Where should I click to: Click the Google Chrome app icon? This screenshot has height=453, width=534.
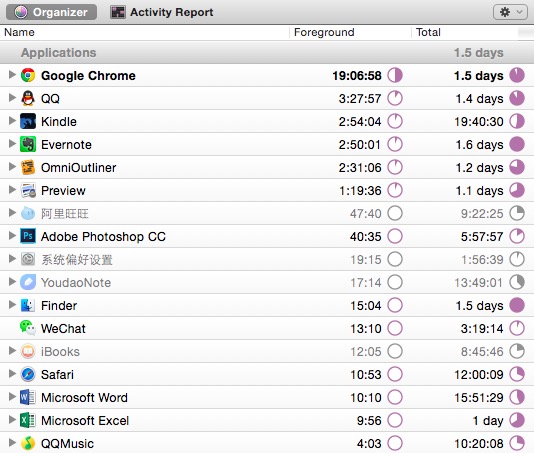[x=28, y=75]
